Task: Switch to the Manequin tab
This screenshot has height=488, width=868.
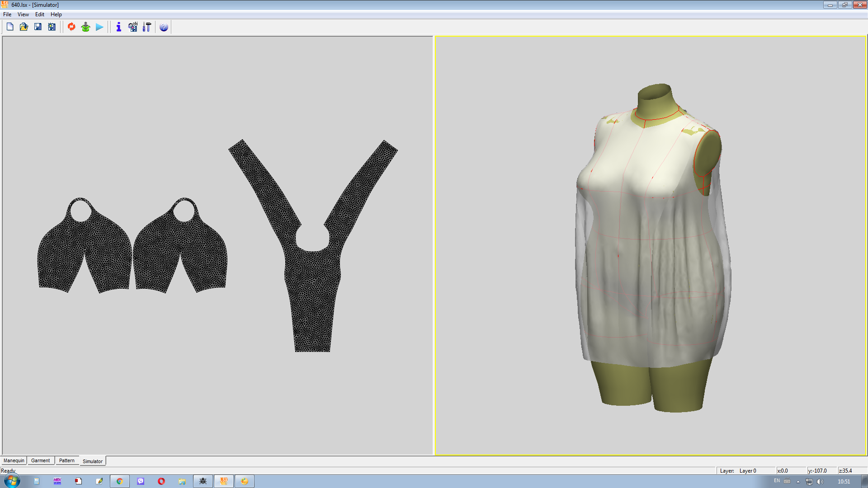Action: pos(14,460)
